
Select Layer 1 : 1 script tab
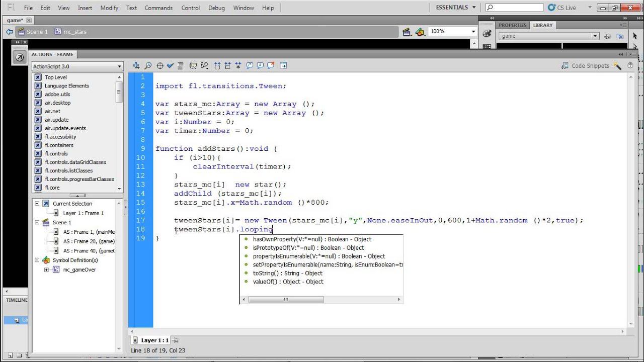(151, 340)
